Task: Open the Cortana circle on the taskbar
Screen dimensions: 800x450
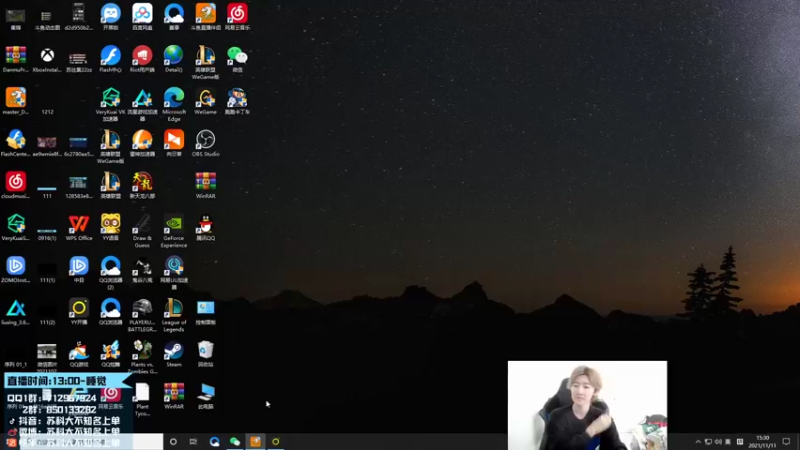Action: [173, 442]
